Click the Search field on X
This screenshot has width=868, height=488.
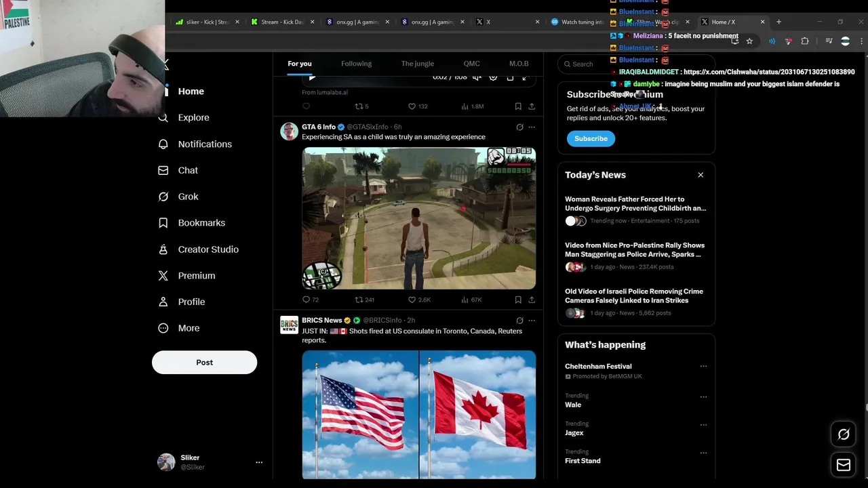click(x=635, y=64)
